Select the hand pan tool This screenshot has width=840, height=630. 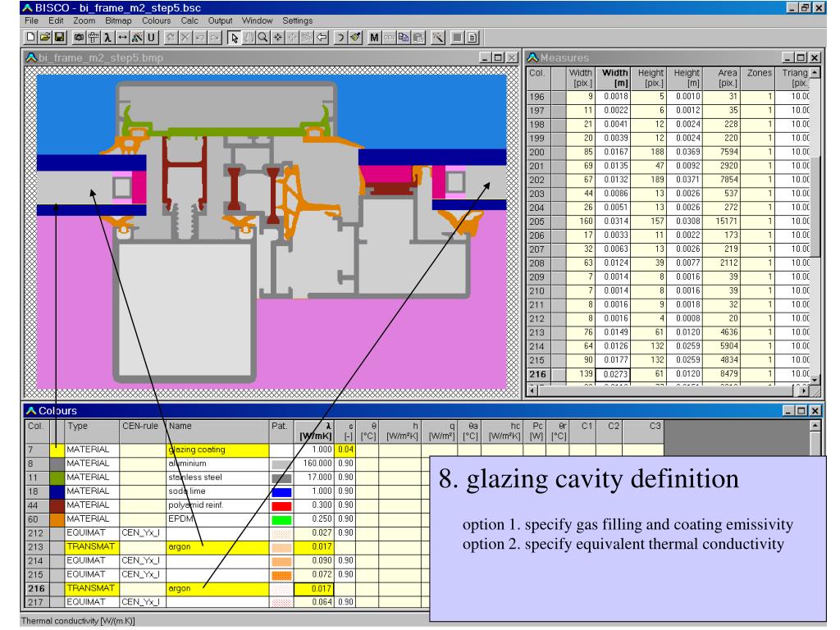pos(249,38)
